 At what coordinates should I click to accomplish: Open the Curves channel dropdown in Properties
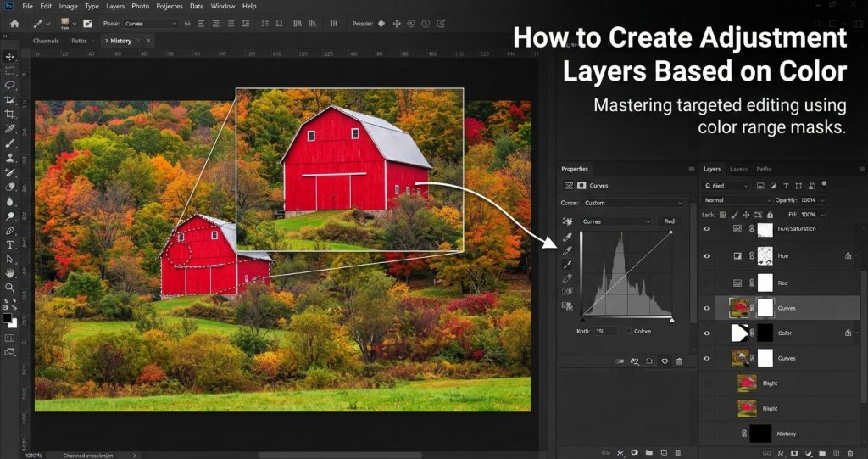616,221
